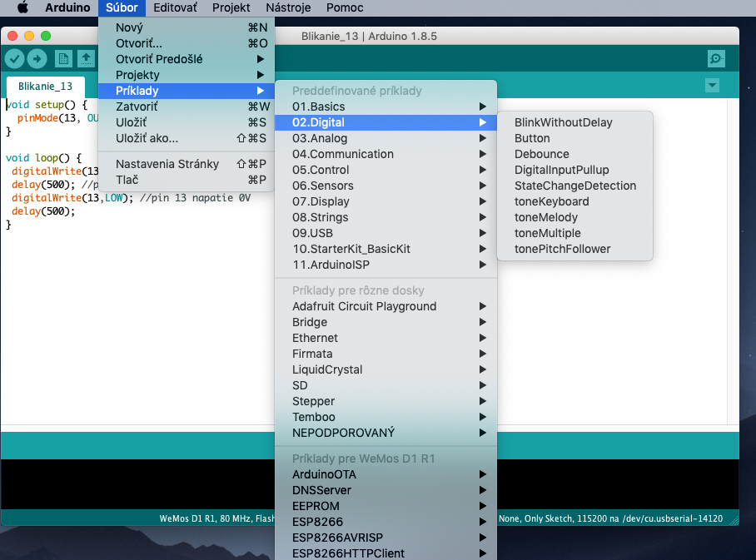Select the BlinkWithoutDelay example
Screen dimensions: 756x560
point(563,122)
